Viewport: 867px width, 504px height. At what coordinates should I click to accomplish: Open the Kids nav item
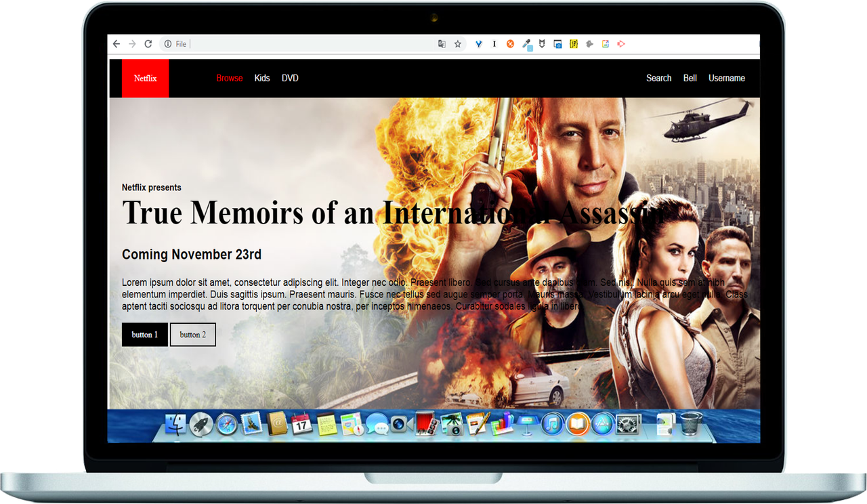pyautogui.click(x=262, y=79)
